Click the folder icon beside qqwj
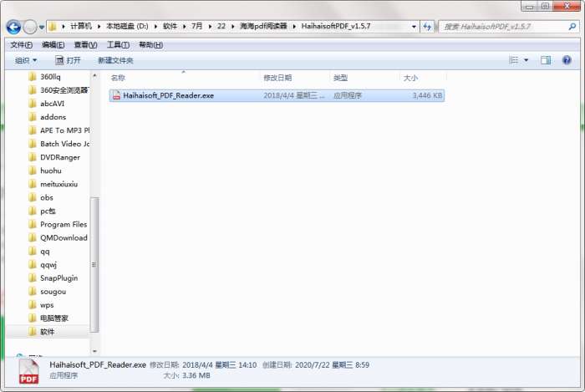The height and width of the screenshot is (392, 585). coord(33,265)
